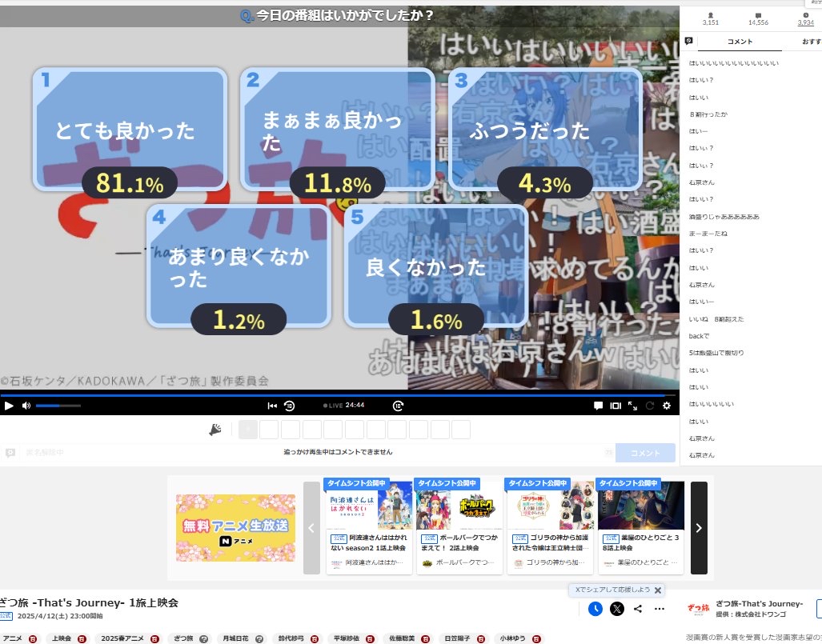The image size is (822, 644).
Task: Skip forward 10 seconds in the player
Action: coord(398,406)
